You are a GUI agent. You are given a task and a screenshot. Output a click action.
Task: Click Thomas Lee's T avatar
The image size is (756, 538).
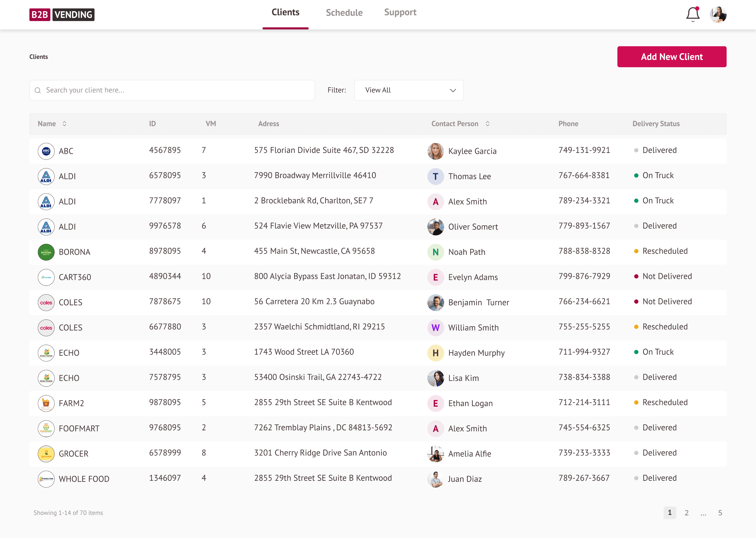click(436, 176)
